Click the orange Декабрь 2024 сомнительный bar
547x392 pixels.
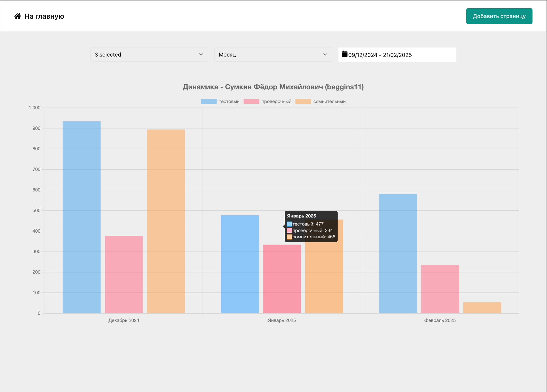[x=166, y=221]
